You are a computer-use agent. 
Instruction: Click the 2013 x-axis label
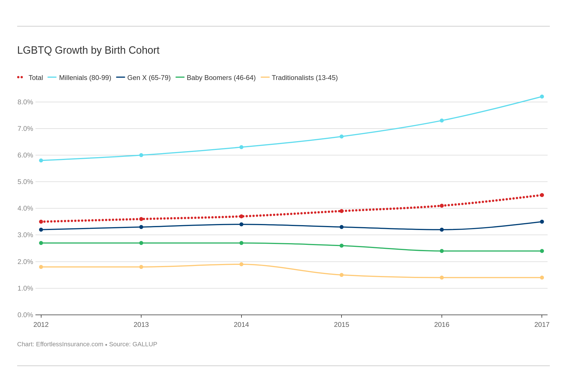pyautogui.click(x=141, y=325)
